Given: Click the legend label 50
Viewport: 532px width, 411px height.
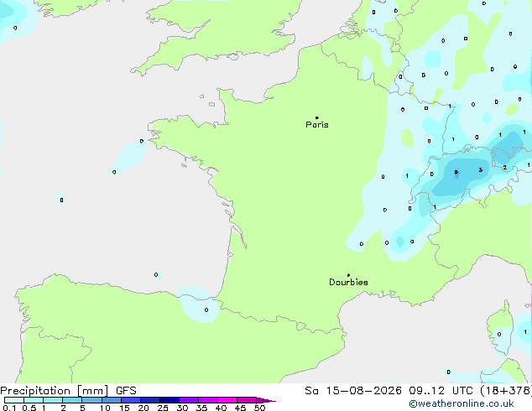Looking at the screenshot, I should (259, 408).
